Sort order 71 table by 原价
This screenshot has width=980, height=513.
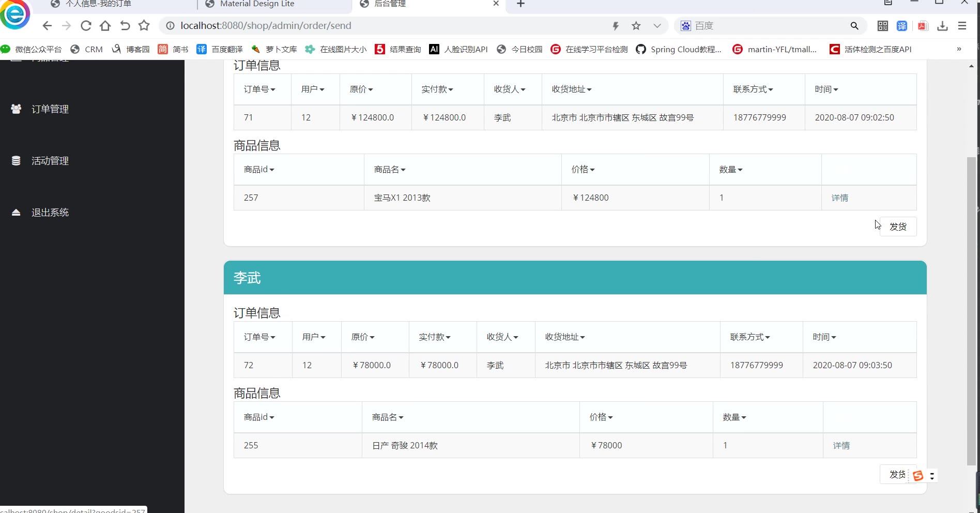[x=361, y=89]
